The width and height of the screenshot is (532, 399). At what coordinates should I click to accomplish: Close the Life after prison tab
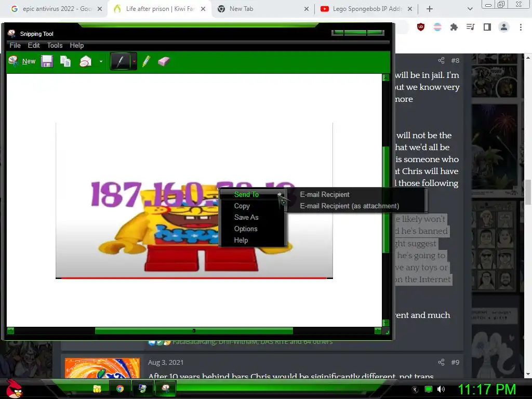click(x=203, y=9)
